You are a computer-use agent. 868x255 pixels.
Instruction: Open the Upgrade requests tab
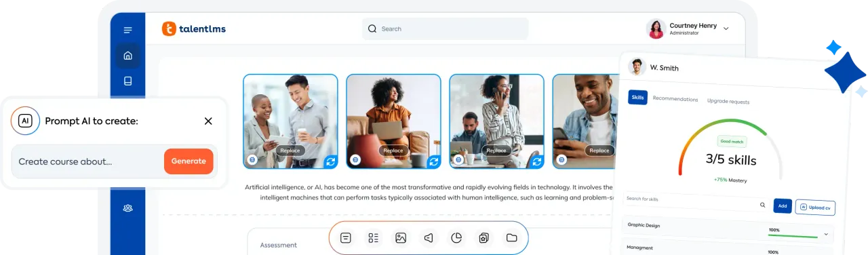(x=728, y=102)
